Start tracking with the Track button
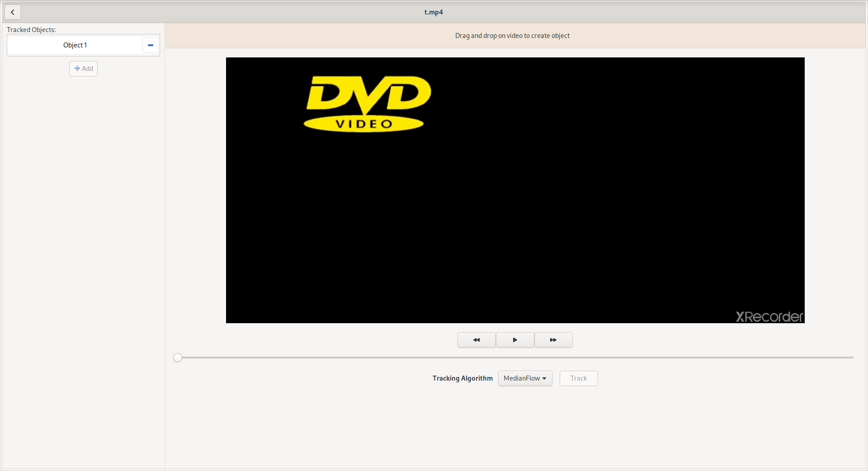The image size is (868, 471). coord(579,378)
